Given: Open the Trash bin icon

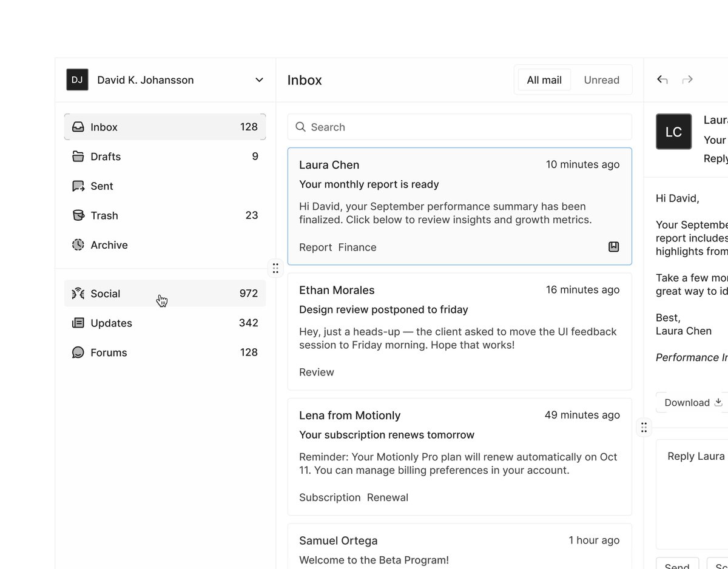Looking at the screenshot, I should [x=78, y=215].
